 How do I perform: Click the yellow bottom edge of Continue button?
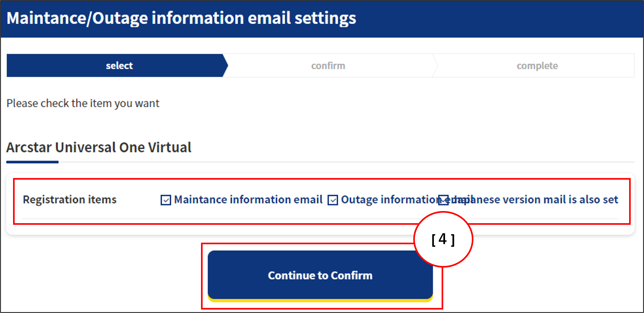(320, 300)
